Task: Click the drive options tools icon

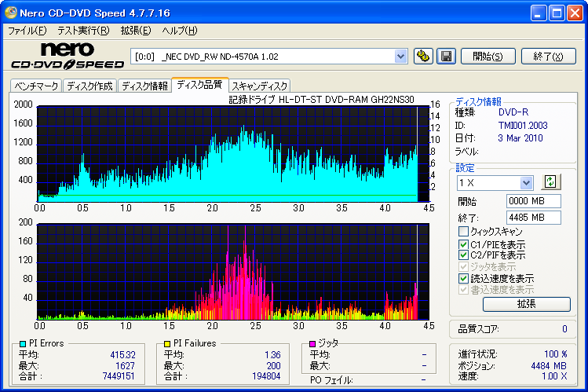Action: (x=423, y=57)
